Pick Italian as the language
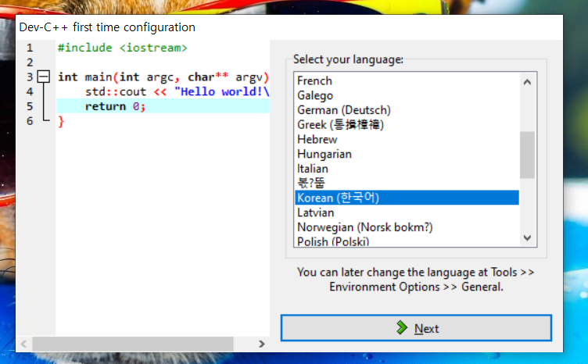 click(407, 168)
